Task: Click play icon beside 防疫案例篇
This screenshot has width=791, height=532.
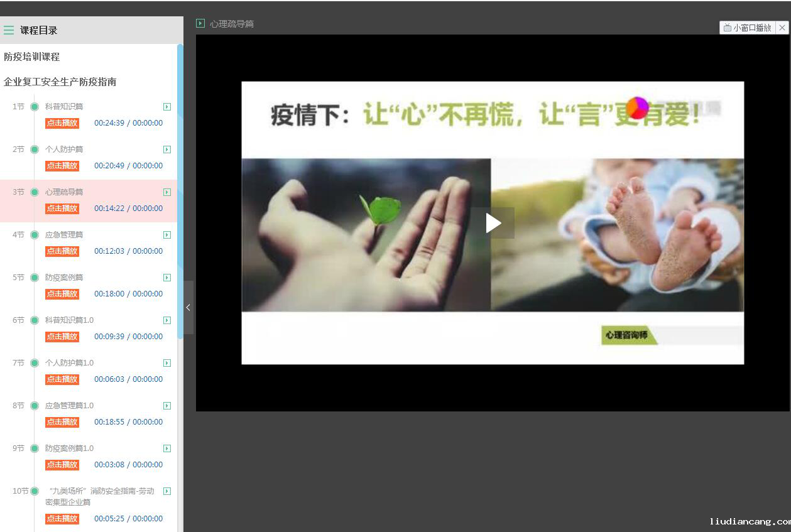Action: 167,278
